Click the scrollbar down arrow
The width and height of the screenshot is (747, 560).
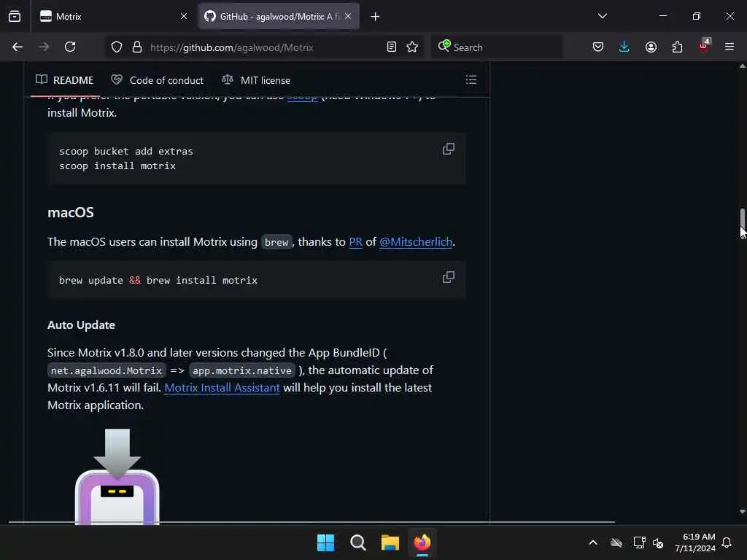point(742,512)
